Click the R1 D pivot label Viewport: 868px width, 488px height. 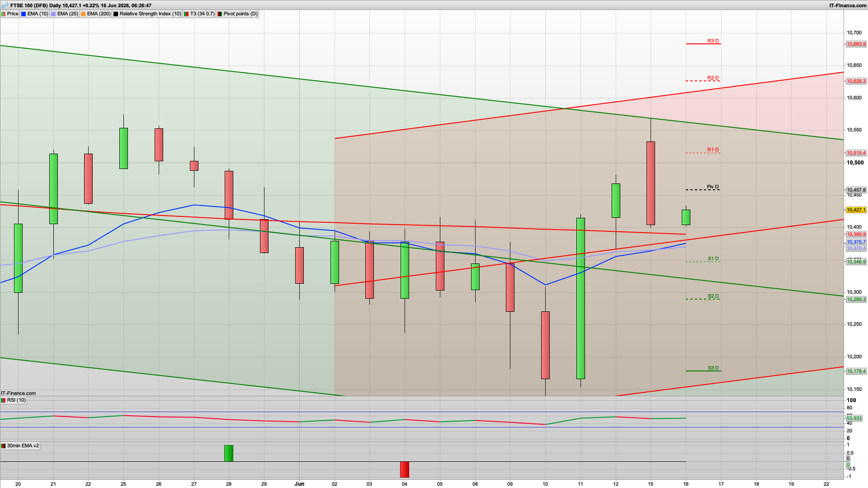[713, 150]
